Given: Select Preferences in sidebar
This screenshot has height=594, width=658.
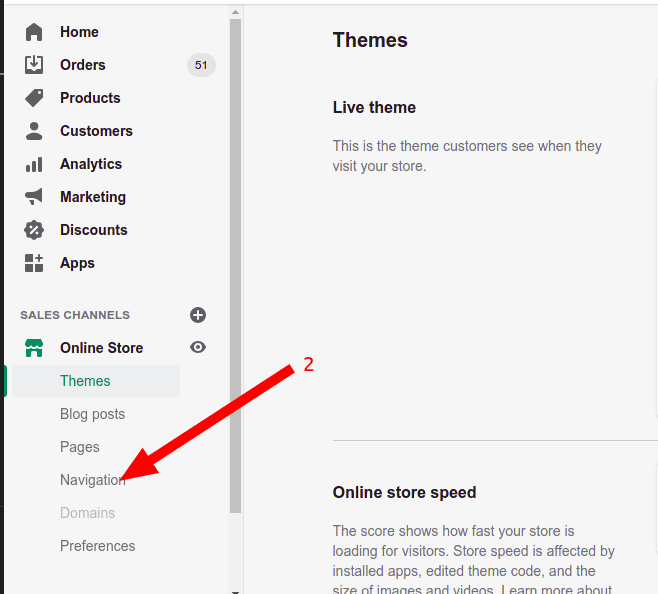Looking at the screenshot, I should (97, 546).
